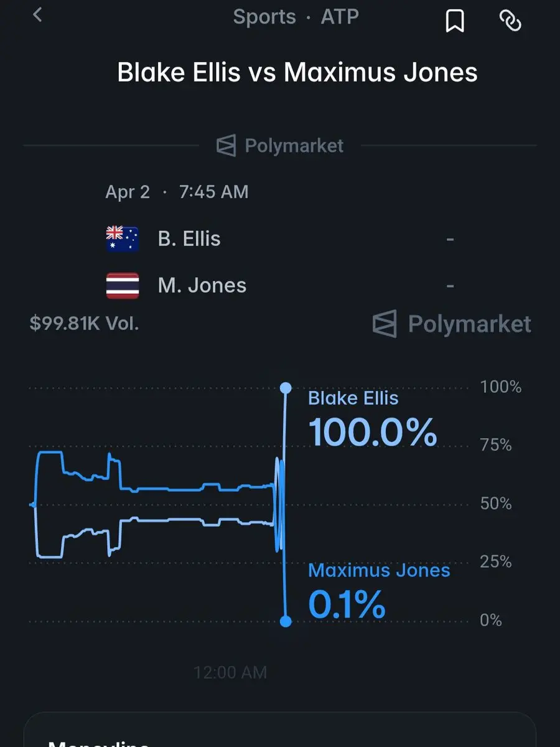
Task: Copy the market link via chain icon
Action: click(x=510, y=20)
